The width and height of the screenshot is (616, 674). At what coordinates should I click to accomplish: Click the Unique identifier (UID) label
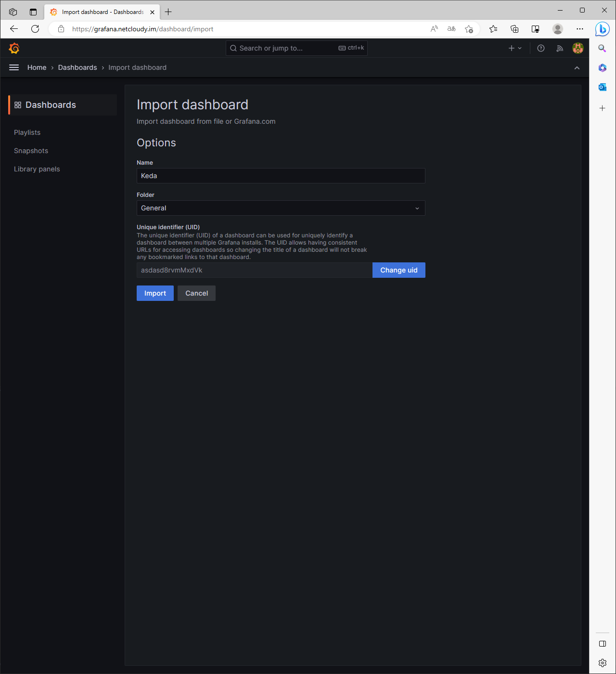pyautogui.click(x=168, y=227)
